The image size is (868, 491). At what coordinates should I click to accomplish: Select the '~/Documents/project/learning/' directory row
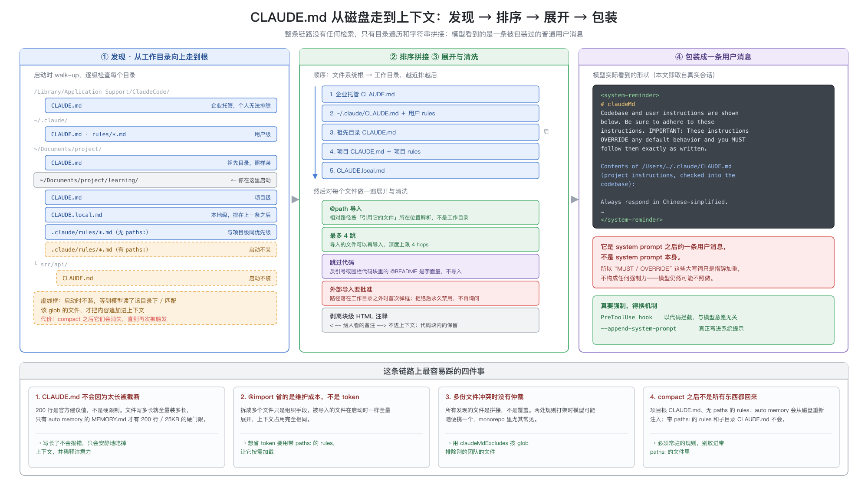click(x=155, y=180)
